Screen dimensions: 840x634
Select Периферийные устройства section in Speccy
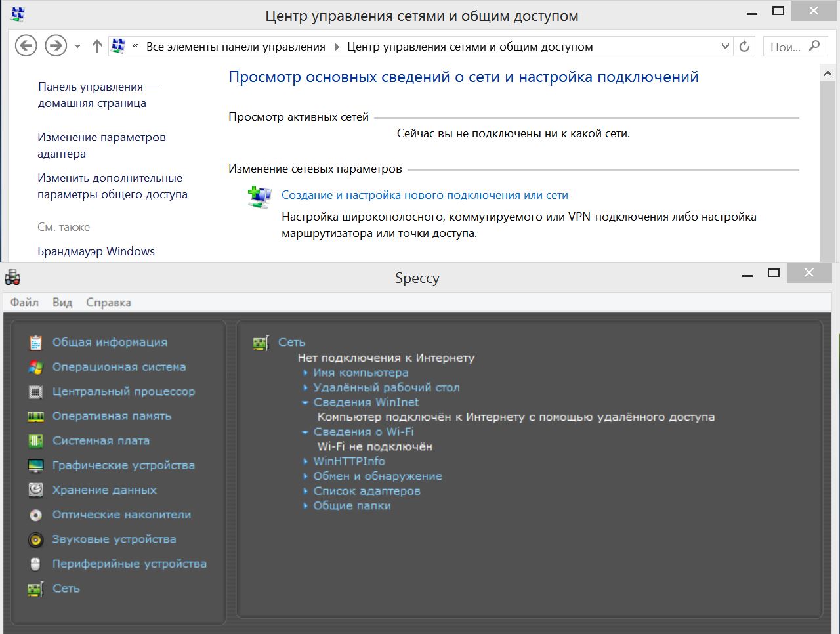[129, 564]
